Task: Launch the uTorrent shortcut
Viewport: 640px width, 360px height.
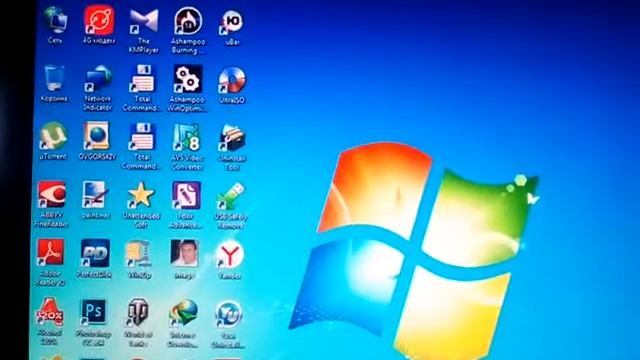Action: [x=53, y=136]
